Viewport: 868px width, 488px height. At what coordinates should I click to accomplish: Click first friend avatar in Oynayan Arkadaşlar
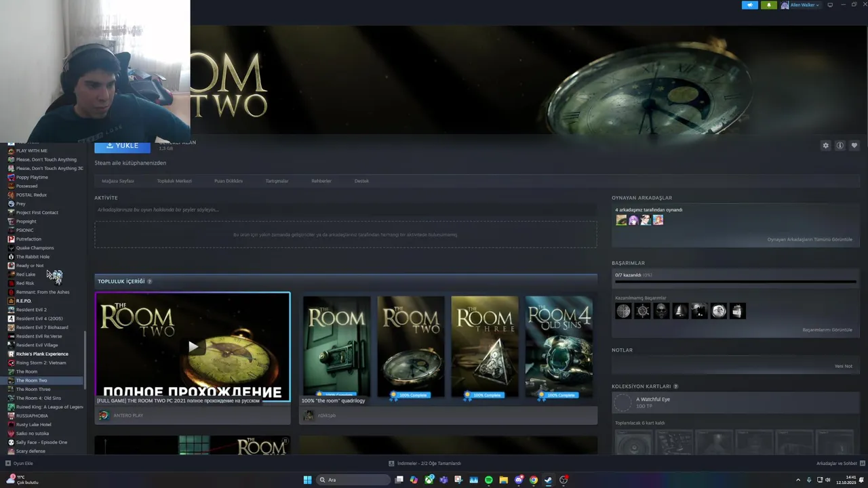tap(621, 220)
